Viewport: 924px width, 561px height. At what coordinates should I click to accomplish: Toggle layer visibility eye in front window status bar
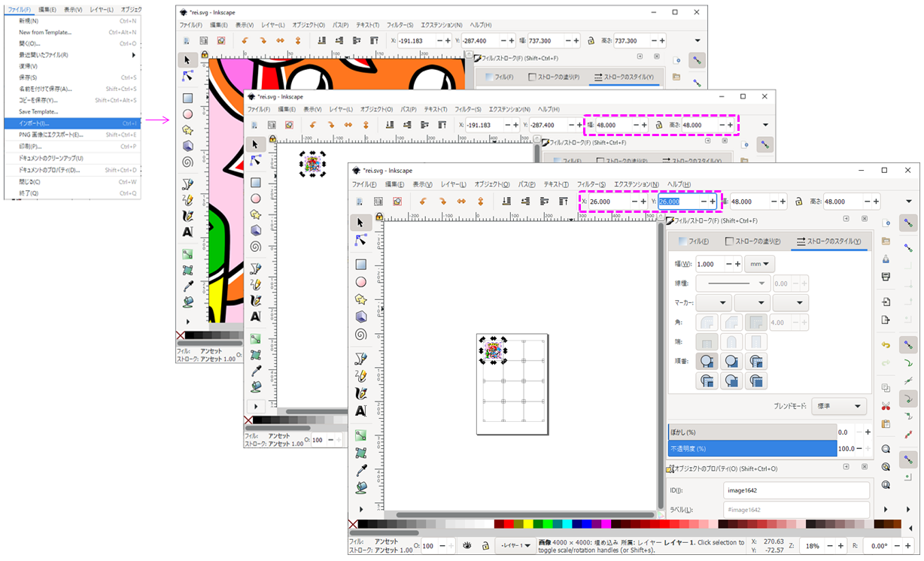467,545
